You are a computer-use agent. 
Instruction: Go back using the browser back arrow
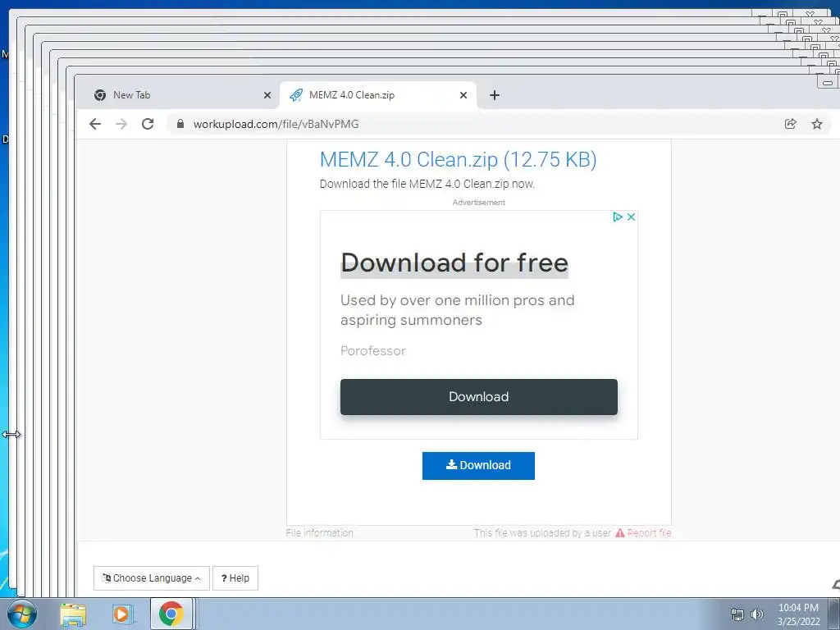95,125
